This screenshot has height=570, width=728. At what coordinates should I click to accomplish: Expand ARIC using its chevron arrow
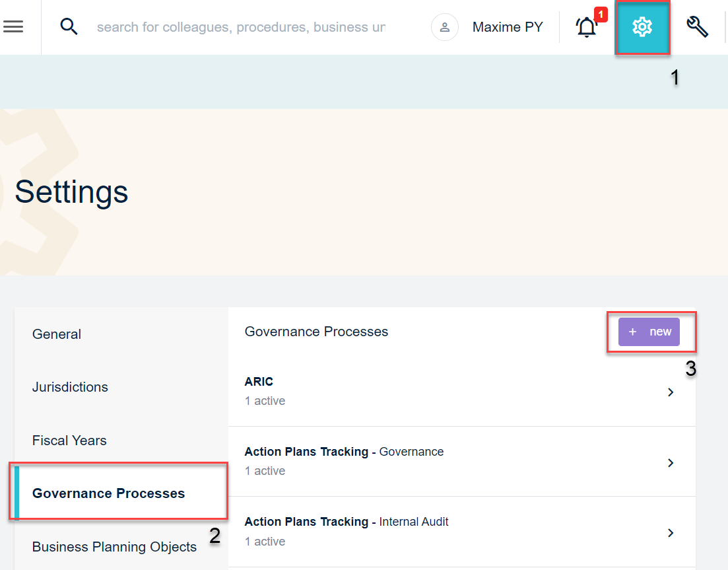pos(671,392)
